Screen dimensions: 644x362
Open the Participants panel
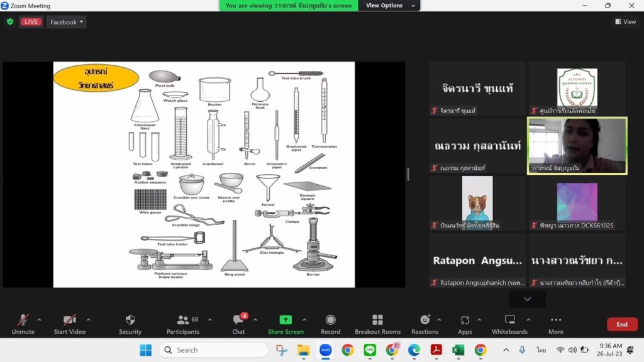pyautogui.click(x=183, y=321)
